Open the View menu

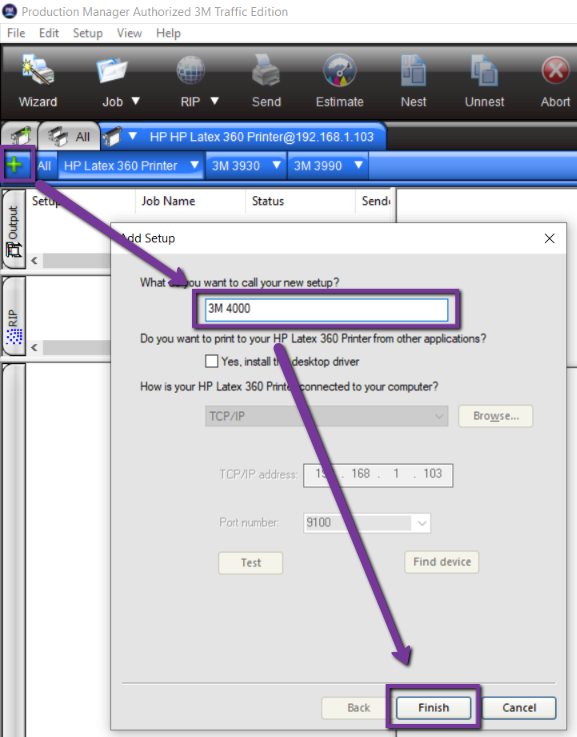pos(129,33)
